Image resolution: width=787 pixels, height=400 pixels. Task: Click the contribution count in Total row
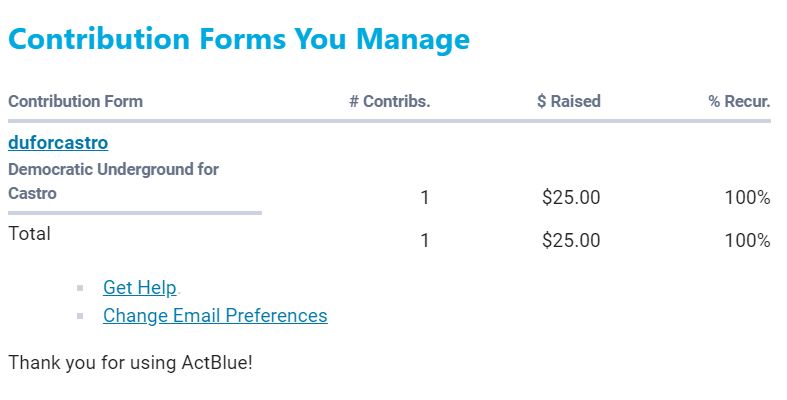(425, 240)
